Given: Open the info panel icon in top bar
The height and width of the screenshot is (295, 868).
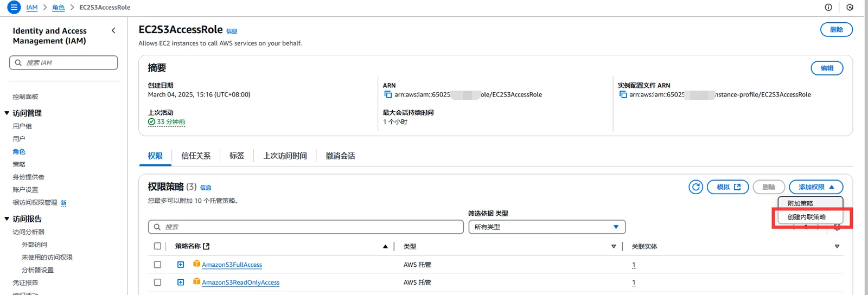Looking at the screenshot, I should [x=828, y=8].
